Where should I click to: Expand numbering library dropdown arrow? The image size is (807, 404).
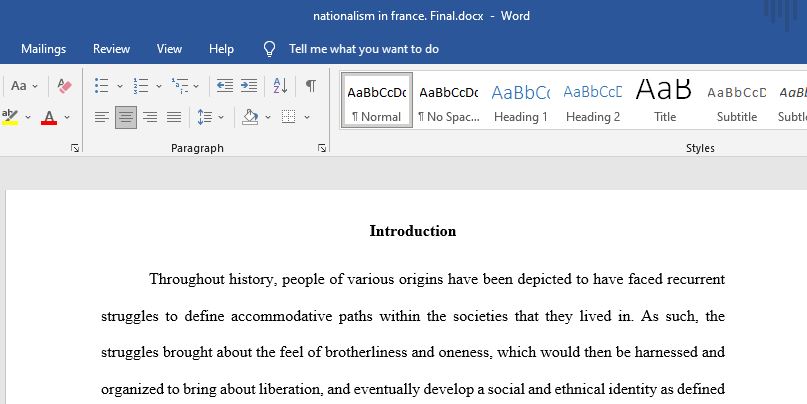coord(159,86)
